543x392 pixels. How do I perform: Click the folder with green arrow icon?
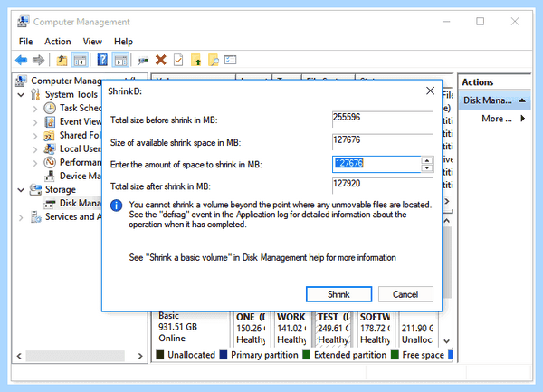point(196,61)
